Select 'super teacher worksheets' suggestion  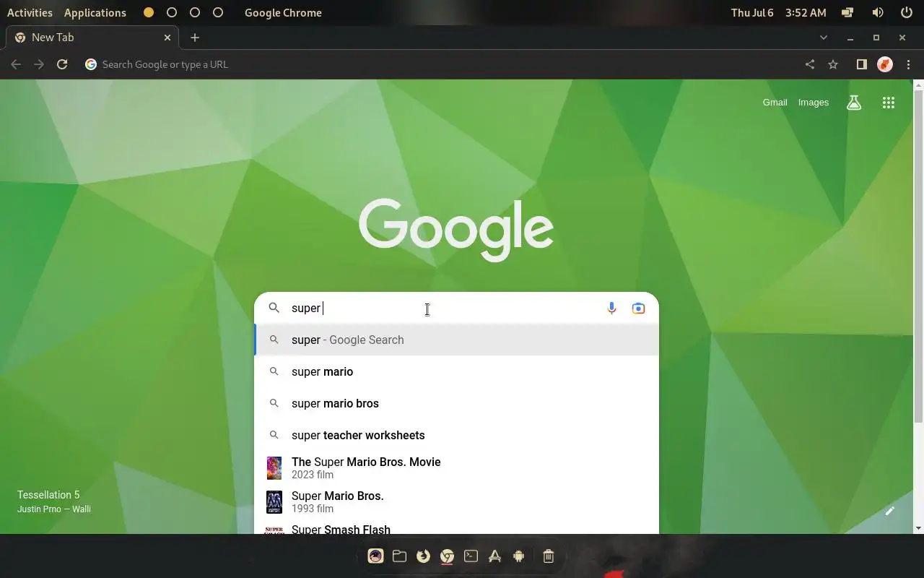coord(457,435)
